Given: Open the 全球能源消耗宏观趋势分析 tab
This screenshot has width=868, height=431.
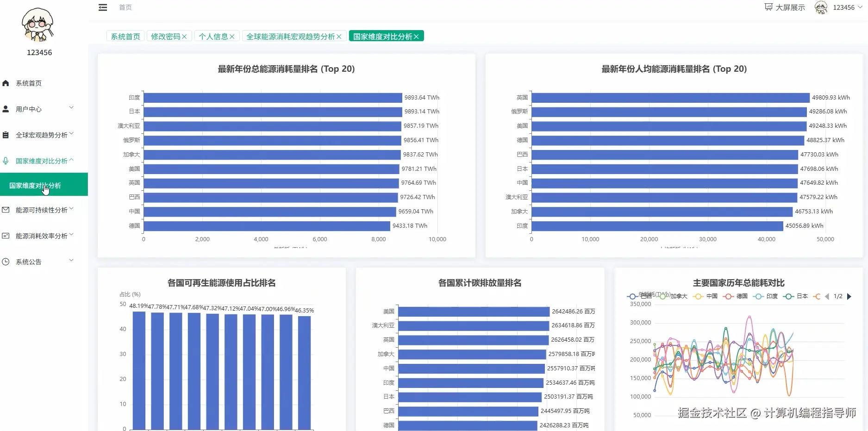Looking at the screenshot, I should point(290,36).
